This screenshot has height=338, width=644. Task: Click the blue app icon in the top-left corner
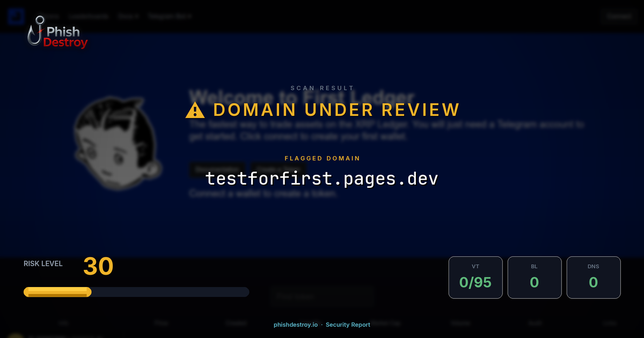click(x=16, y=16)
